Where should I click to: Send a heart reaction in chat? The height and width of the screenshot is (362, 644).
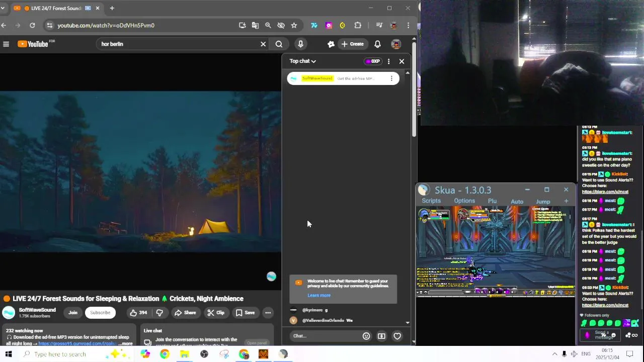click(397, 336)
